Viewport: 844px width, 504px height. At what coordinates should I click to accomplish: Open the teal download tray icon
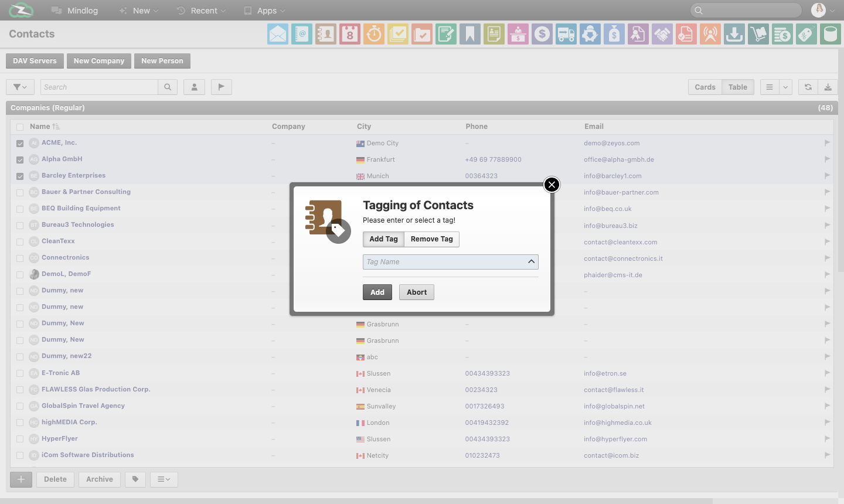click(734, 34)
